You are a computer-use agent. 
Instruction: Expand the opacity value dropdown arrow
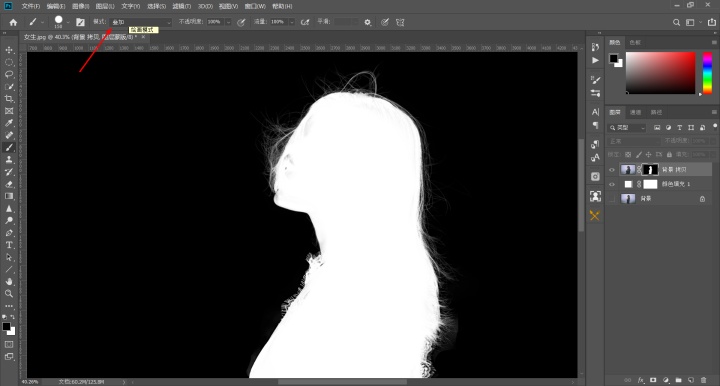pyautogui.click(x=228, y=22)
